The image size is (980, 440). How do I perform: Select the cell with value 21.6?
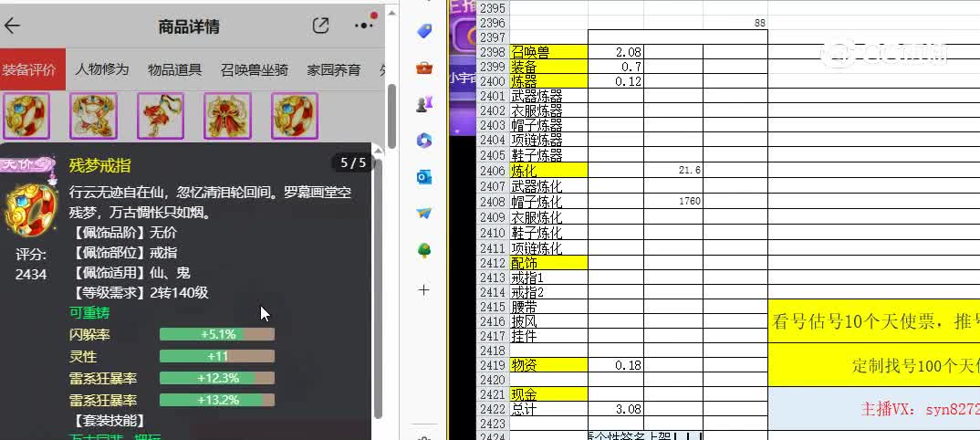[x=673, y=170]
